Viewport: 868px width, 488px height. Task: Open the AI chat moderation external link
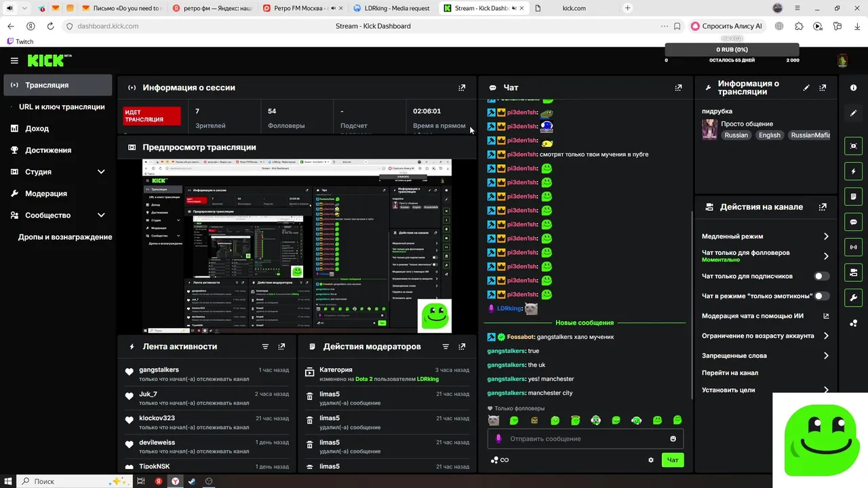pos(826,316)
